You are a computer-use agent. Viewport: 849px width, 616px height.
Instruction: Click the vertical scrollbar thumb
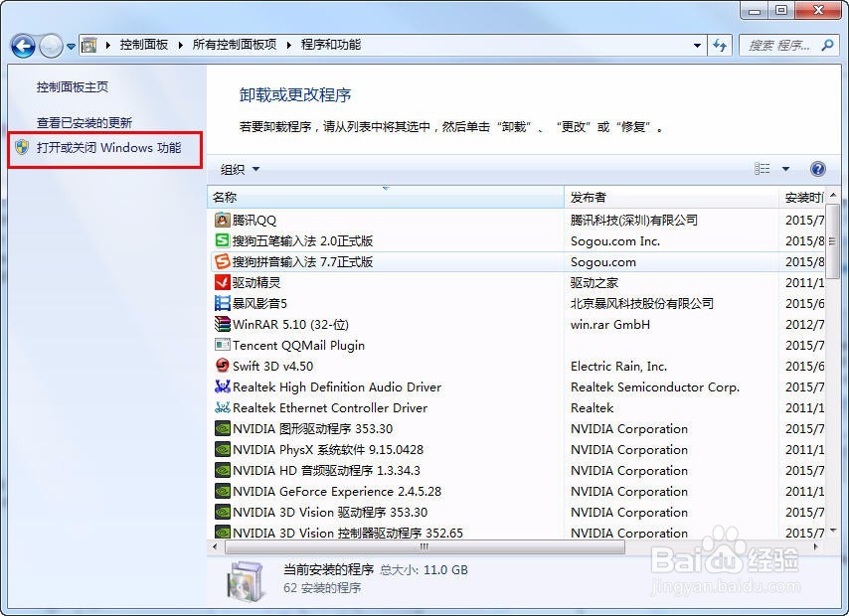point(833,240)
